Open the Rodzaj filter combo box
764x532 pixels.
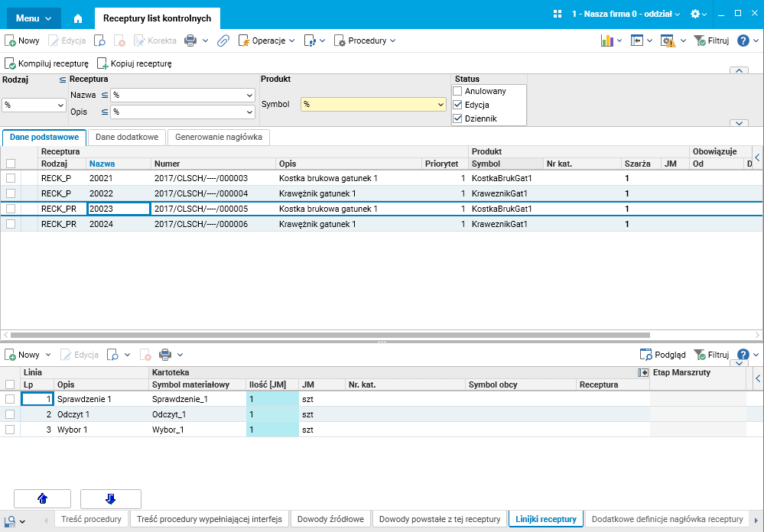pos(34,105)
